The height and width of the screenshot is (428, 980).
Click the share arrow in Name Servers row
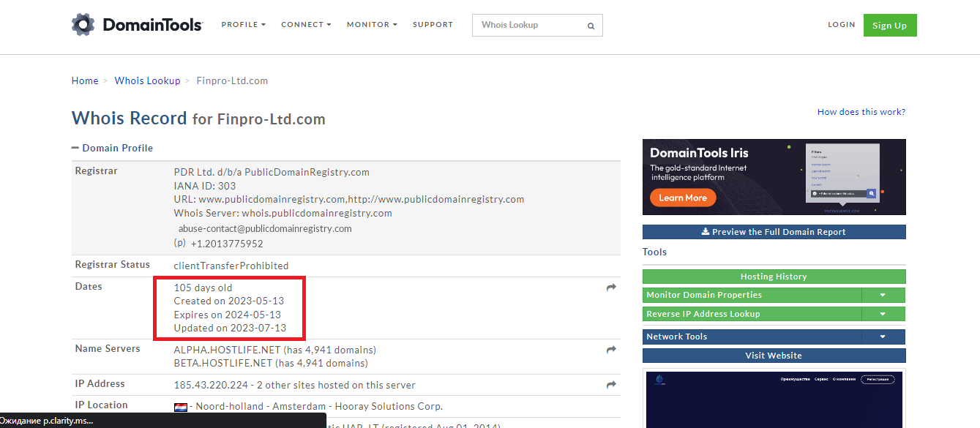coord(611,350)
